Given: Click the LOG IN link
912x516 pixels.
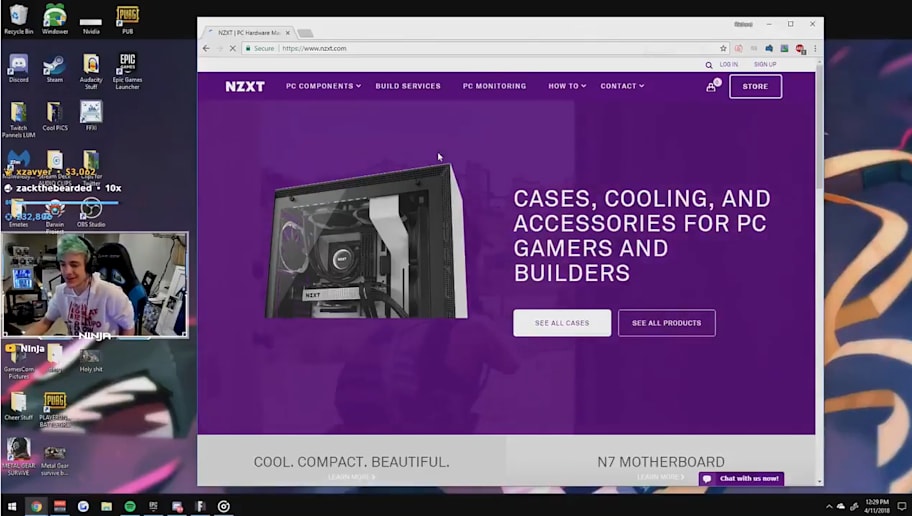Looking at the screenshot, I should point(728,65).
